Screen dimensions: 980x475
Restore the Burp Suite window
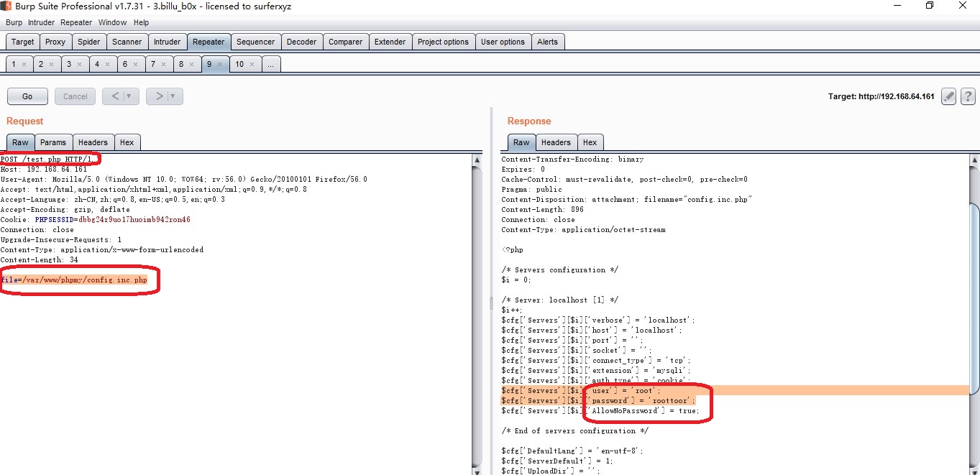pyautogui.click(x=930, y=6)
